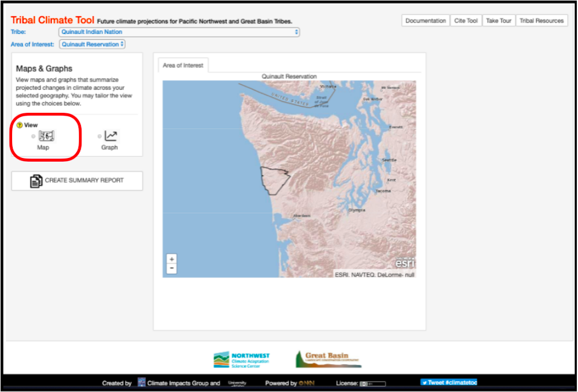Open the Tribe dropdown
The image size is (578, 392).
[x=179, y=32]
